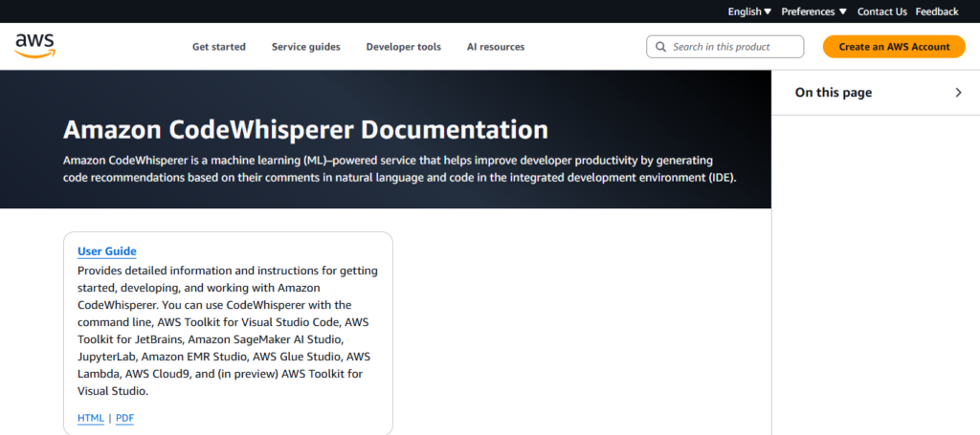Open the AI resources menu
Image resolution: width=980 pixels, height=435 pixels.
coord(496,47)
